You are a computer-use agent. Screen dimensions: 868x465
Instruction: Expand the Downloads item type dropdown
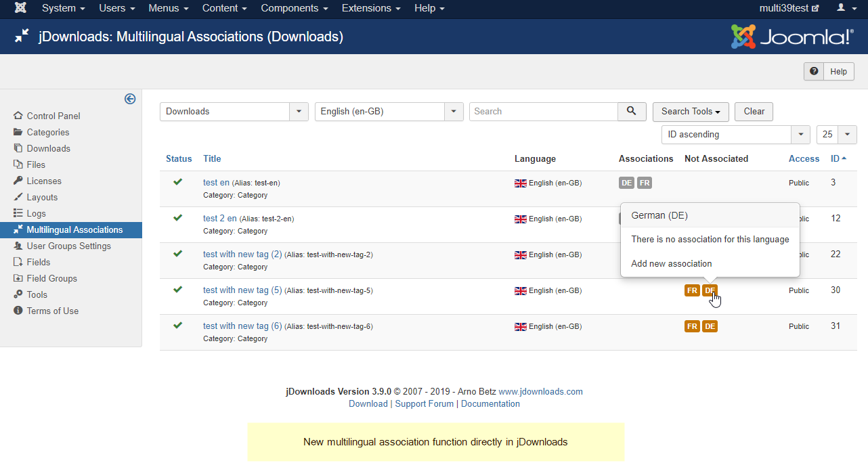[234, 112]
